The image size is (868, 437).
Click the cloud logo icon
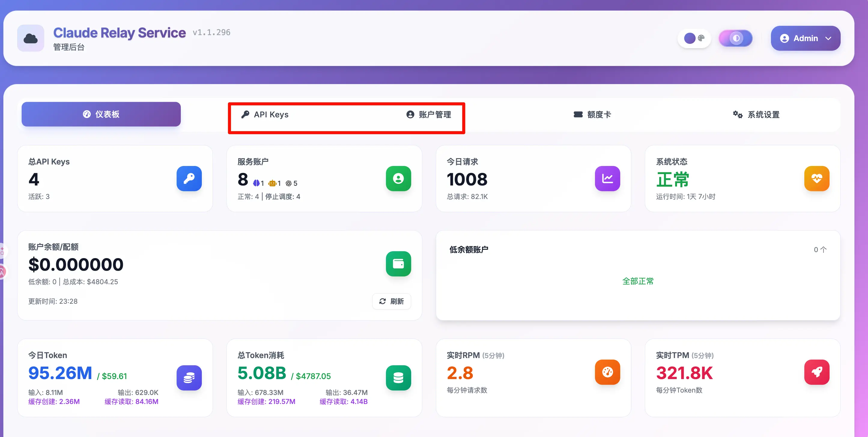tap(31, 38)
